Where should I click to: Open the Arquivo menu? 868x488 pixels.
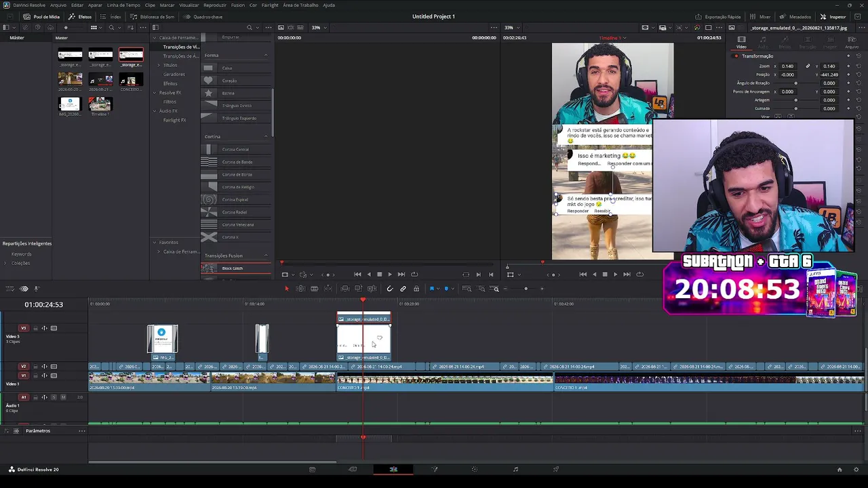coord(58,5)
